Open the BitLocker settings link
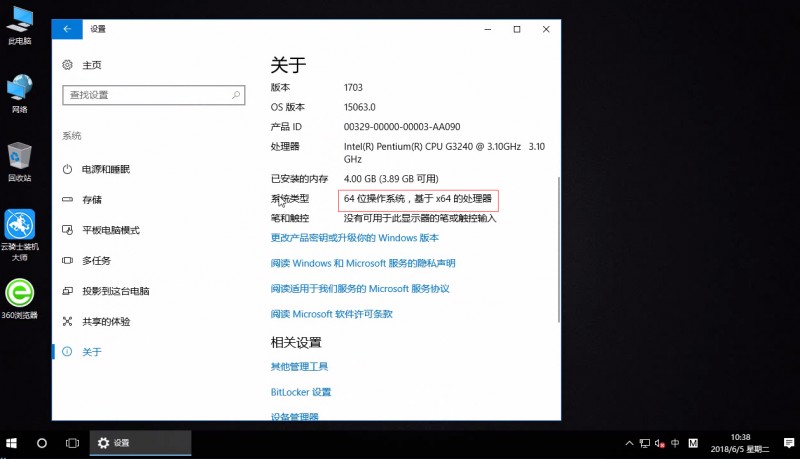Viewport: 800px width, 459px height. coord(301,392)
